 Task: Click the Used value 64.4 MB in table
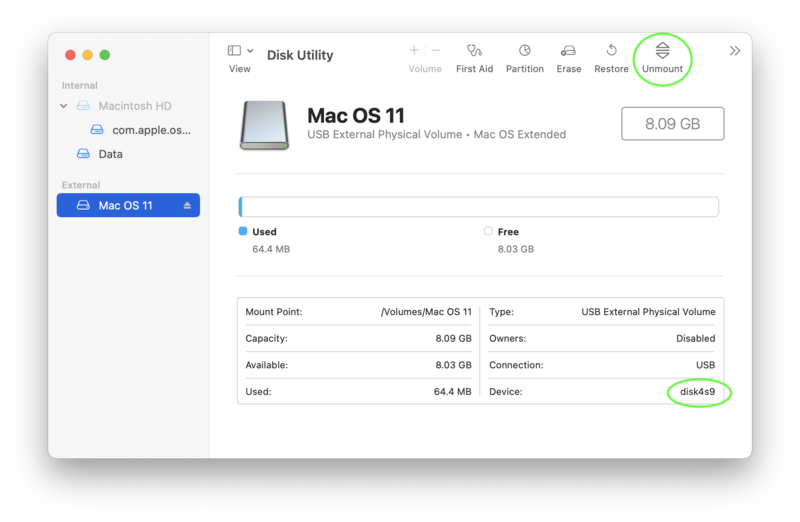[452, 391]
